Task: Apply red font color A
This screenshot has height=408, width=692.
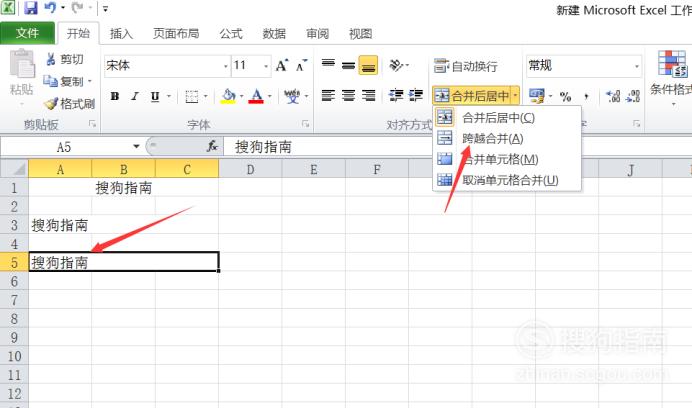Action: [256, 96]
